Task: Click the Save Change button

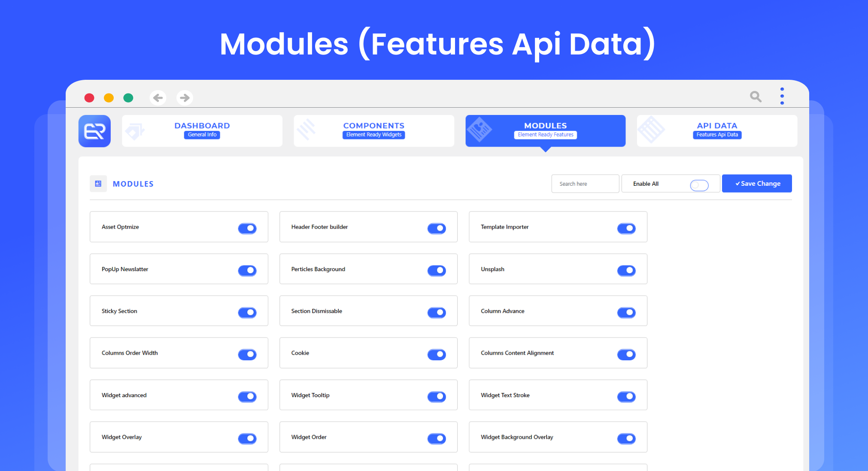Action: (x=758, y=184)
